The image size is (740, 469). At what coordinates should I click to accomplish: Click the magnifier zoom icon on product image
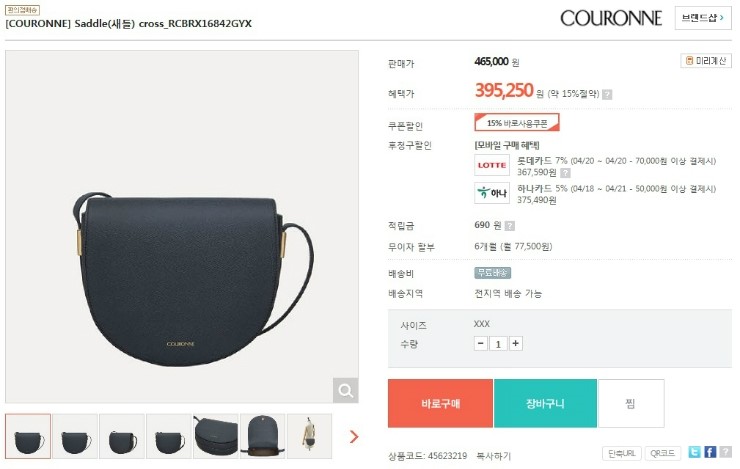[x=345, y=390]
